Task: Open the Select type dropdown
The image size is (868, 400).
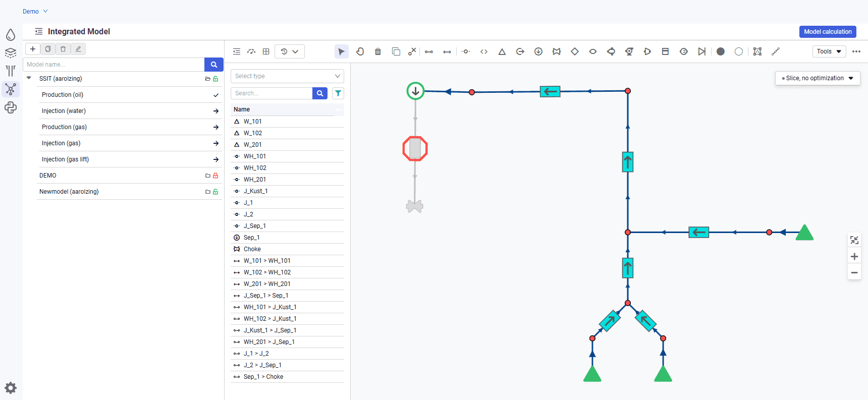Action: click(287, 76)
